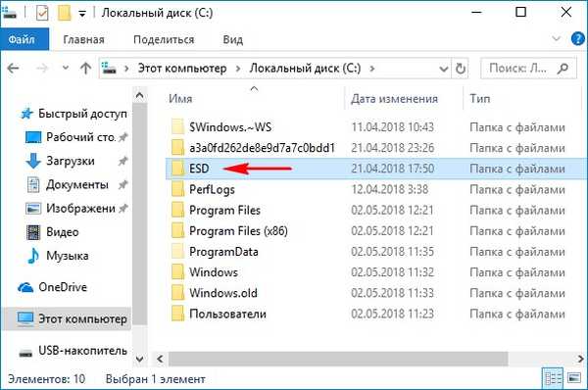This screenshot has width=588, height=390.
Task: Select the ESD folder icon
Action: [177, 169]
